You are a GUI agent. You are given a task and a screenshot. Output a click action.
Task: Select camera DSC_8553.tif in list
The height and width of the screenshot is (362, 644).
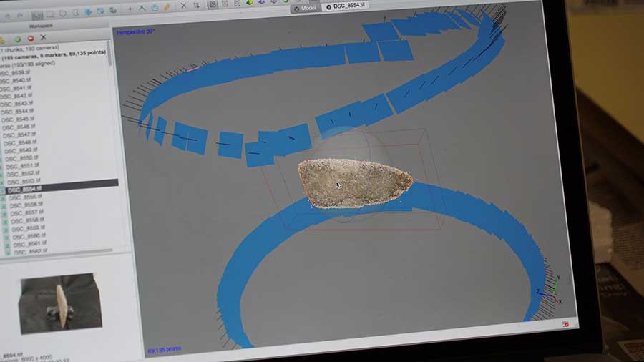[x=24, y=182]
